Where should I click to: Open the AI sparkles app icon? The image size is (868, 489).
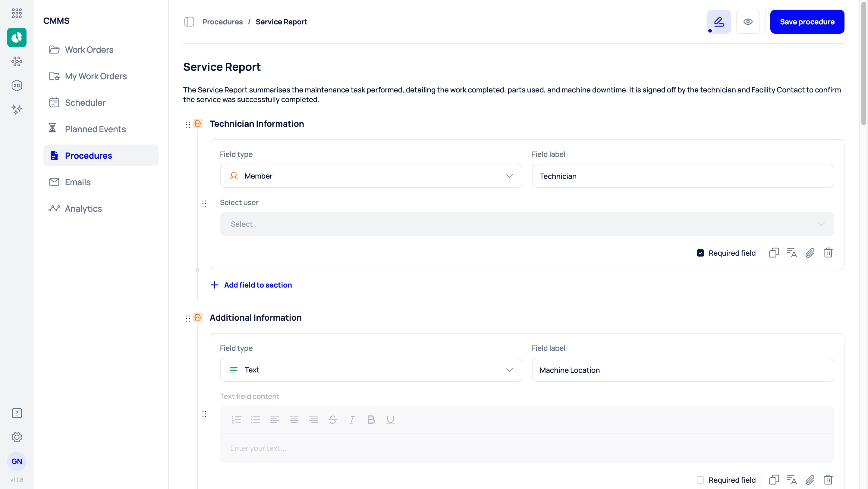point(17,109)
